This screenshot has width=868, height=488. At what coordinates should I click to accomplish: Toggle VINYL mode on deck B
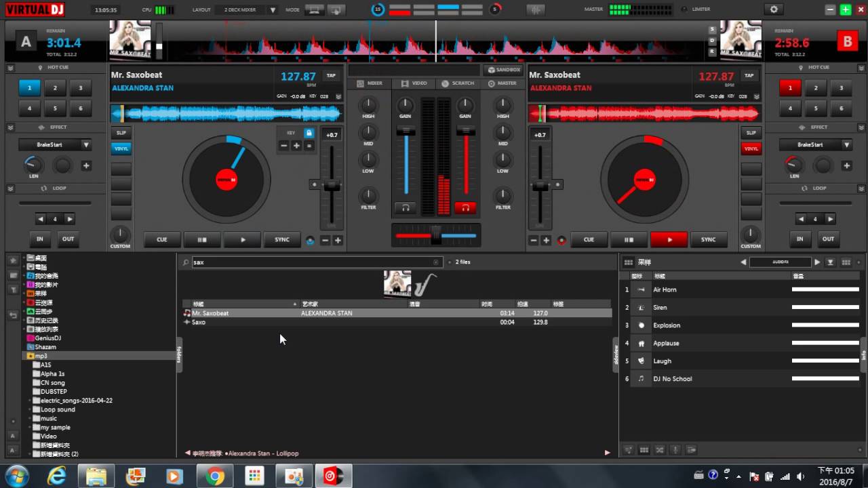[x=751, y=148]
